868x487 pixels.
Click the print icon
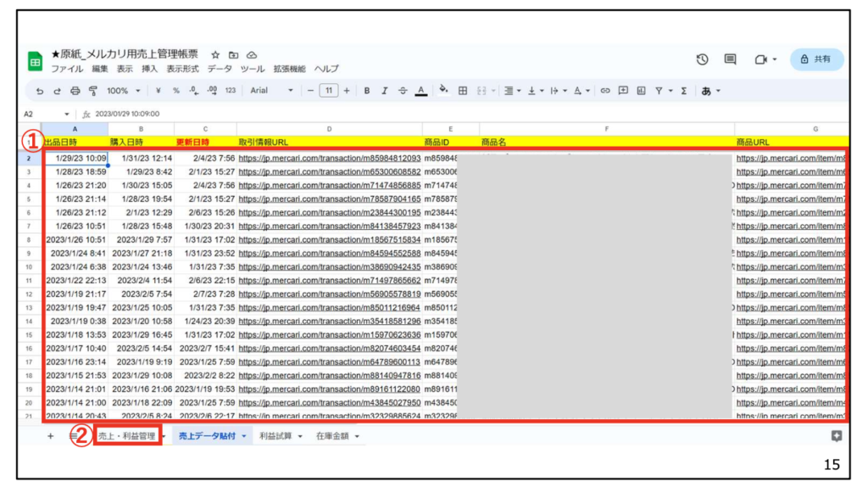75,91
